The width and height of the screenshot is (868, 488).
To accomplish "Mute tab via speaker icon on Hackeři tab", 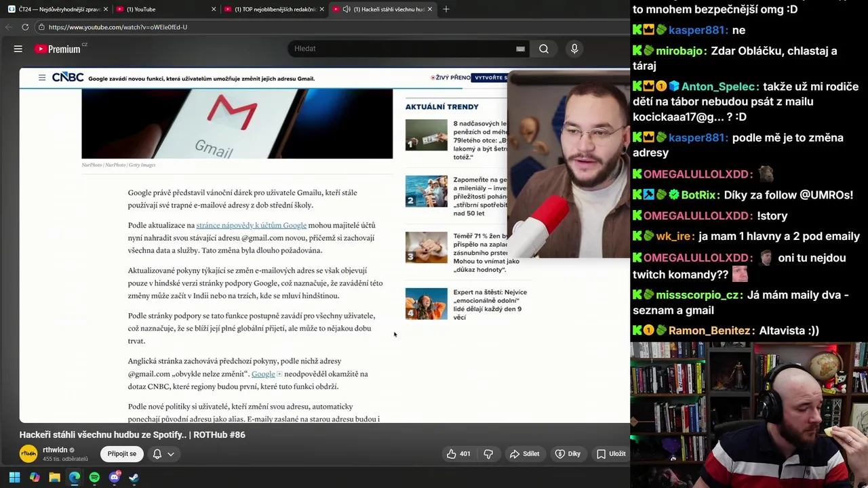I will click(x=347, y=9).
